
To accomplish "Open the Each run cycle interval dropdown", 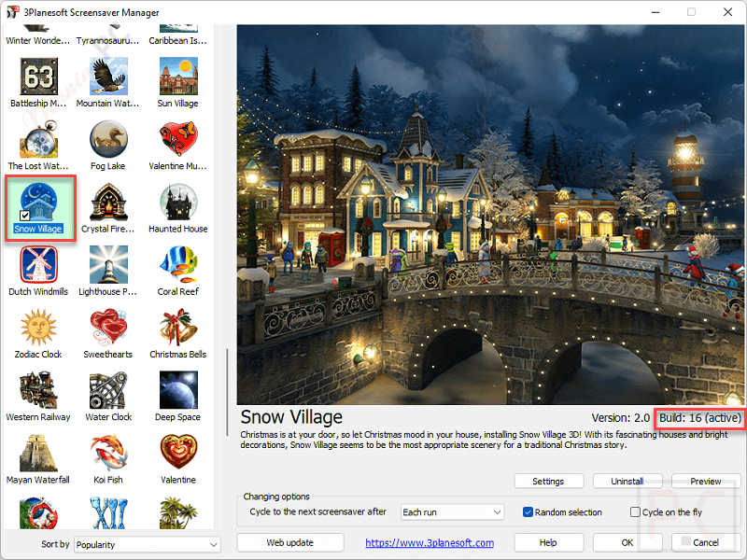I will pyautogui.click(x=452, y=511).
